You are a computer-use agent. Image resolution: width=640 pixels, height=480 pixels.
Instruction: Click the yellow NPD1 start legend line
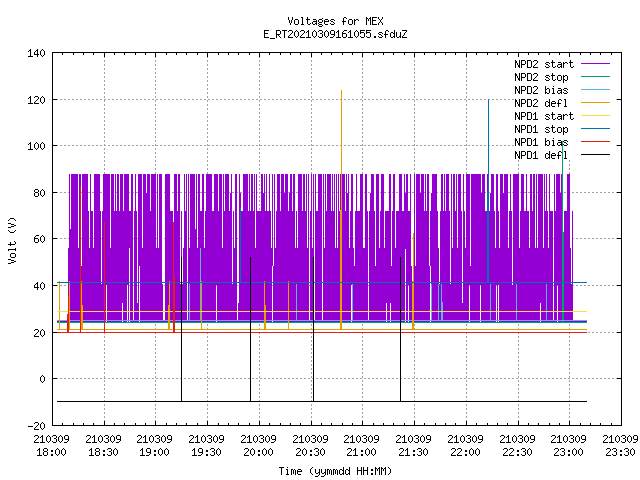pyautogui.click(x=596, y=116)
